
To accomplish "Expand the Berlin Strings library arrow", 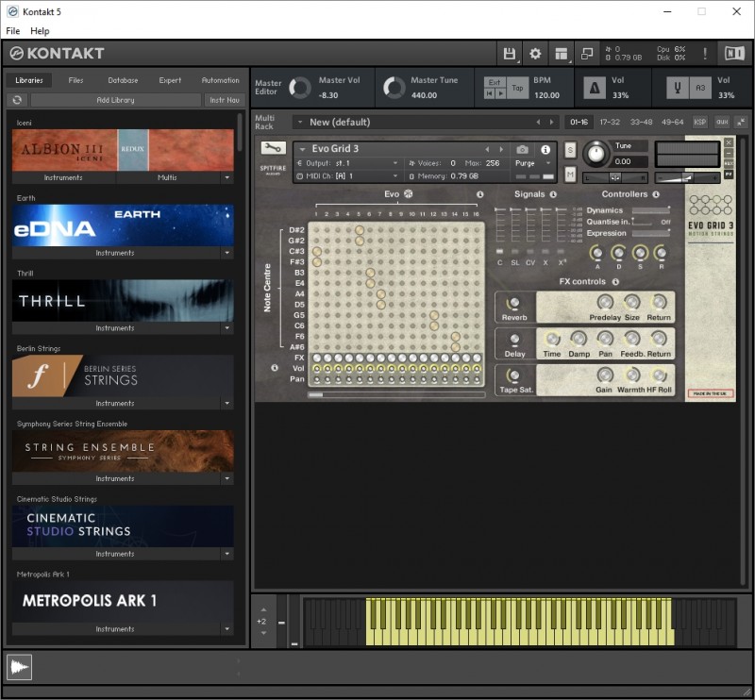I will tap(227, 404).
